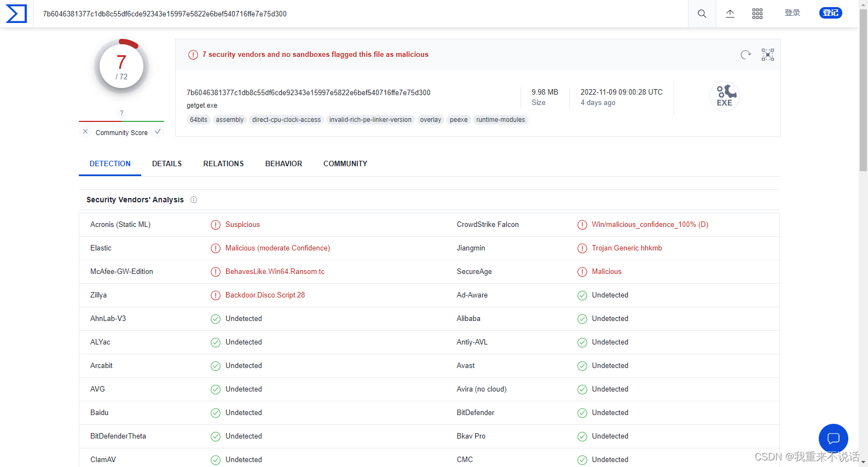Click the 7/72 detection score gauge

pos(121,67)
